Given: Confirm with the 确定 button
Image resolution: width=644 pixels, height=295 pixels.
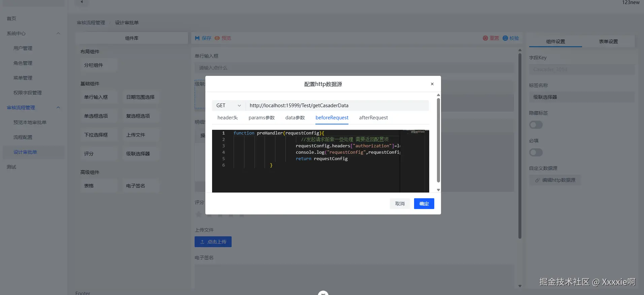Looking at the screenshot, I should 424,204.
